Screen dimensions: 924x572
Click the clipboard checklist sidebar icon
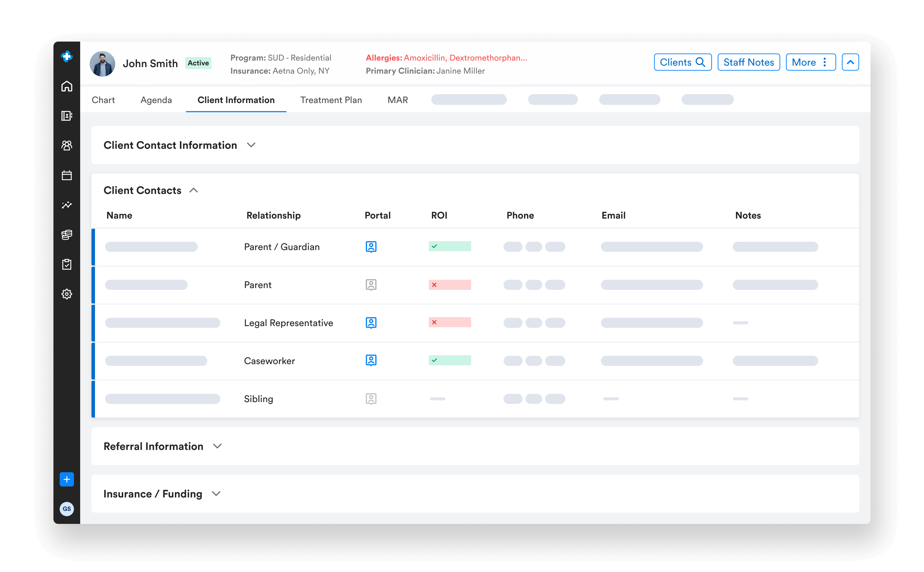click(x=67, y=264)
